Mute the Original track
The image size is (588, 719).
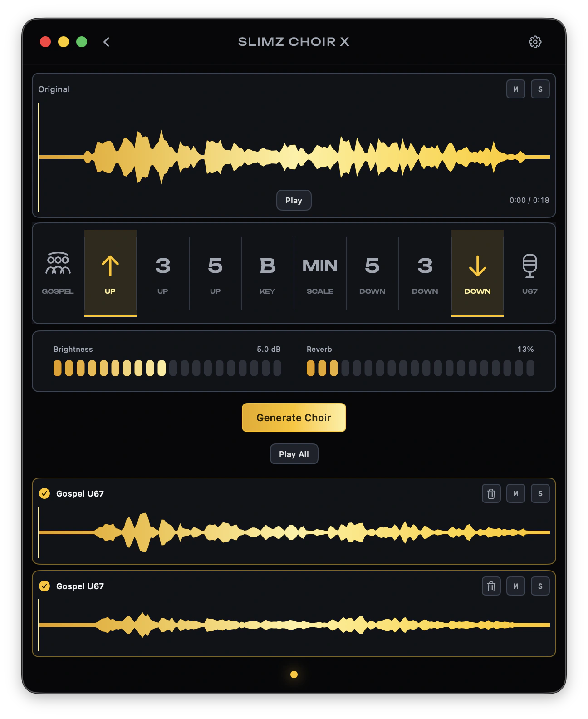[516, 89]
